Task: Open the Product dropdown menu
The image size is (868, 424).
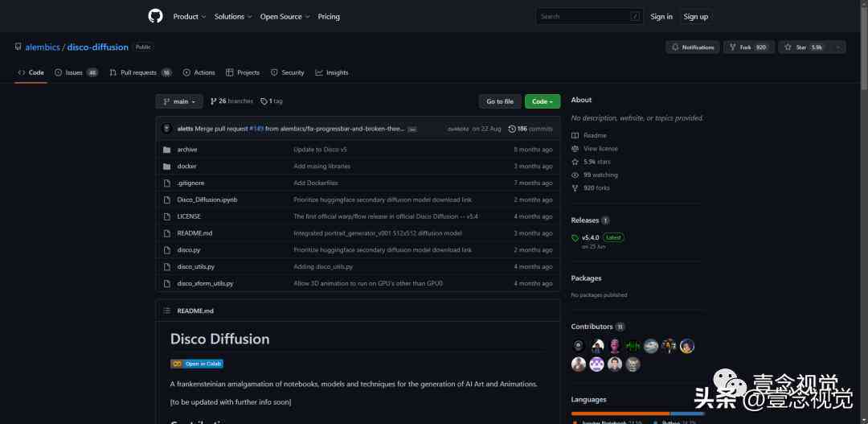Action: tap(190, 17)
